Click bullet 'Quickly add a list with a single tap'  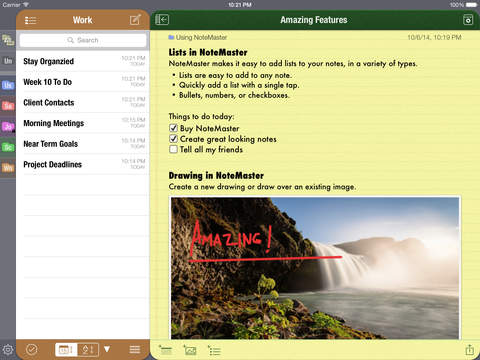(x=239, y=85)
